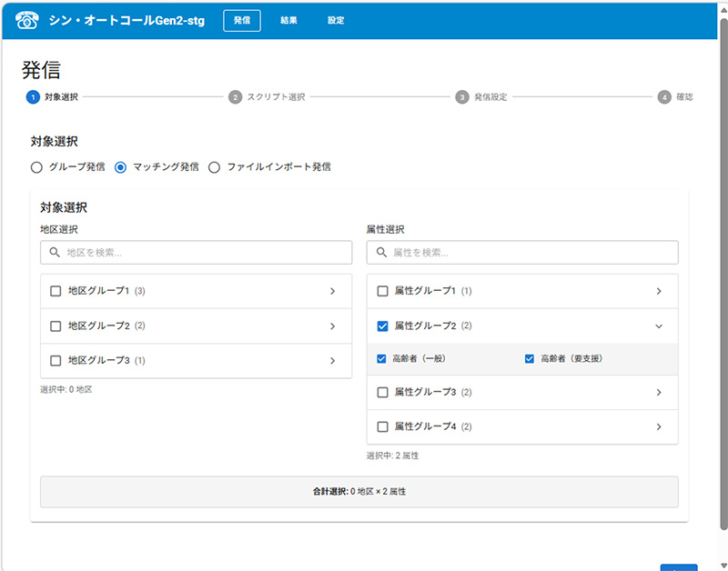
Task: Check the 属性グループ4 checkbox
Action: coord(382,426)
